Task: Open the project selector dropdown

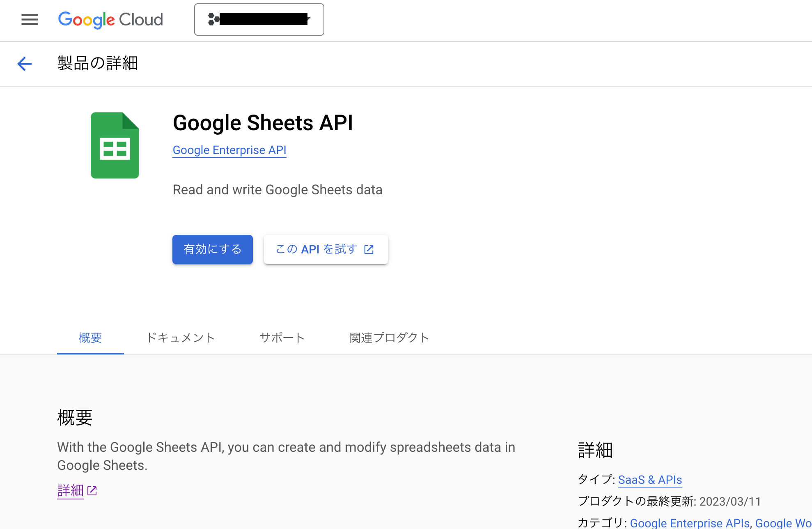Action: [259, 19]
